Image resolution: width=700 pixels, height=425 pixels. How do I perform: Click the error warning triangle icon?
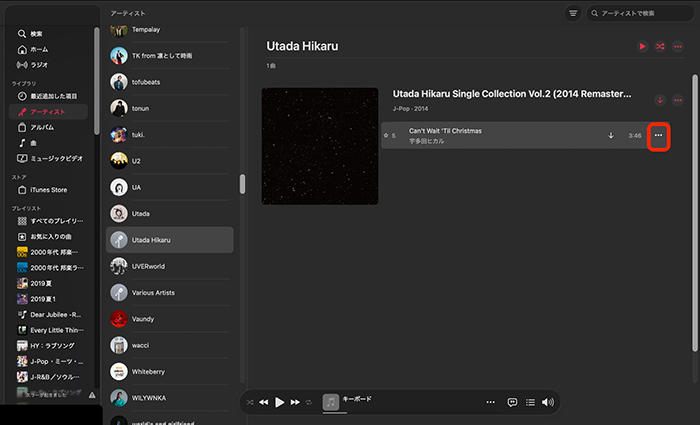coord(92,395)
